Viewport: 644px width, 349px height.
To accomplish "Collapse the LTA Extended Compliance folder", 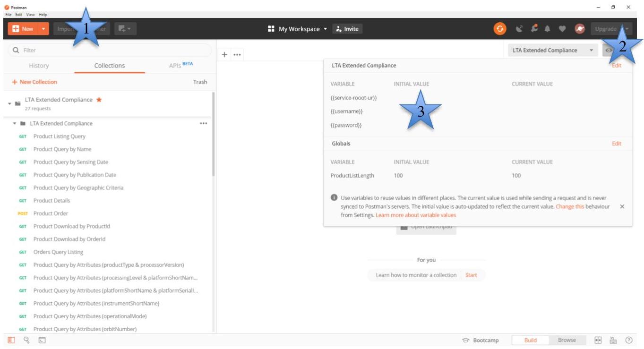I will pos(15,123).
